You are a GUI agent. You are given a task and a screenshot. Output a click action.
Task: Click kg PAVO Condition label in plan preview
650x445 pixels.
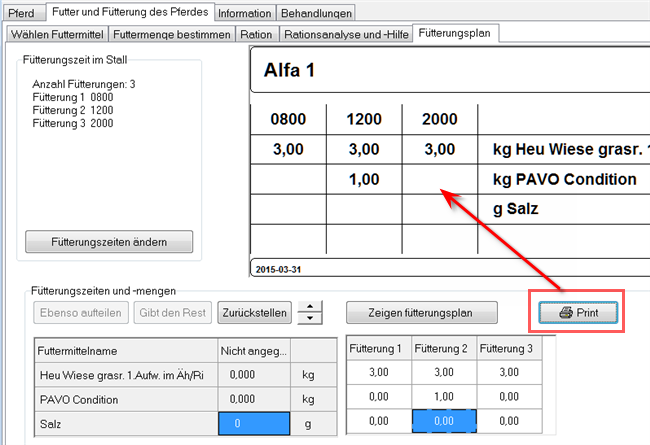(x=565, y=180)
